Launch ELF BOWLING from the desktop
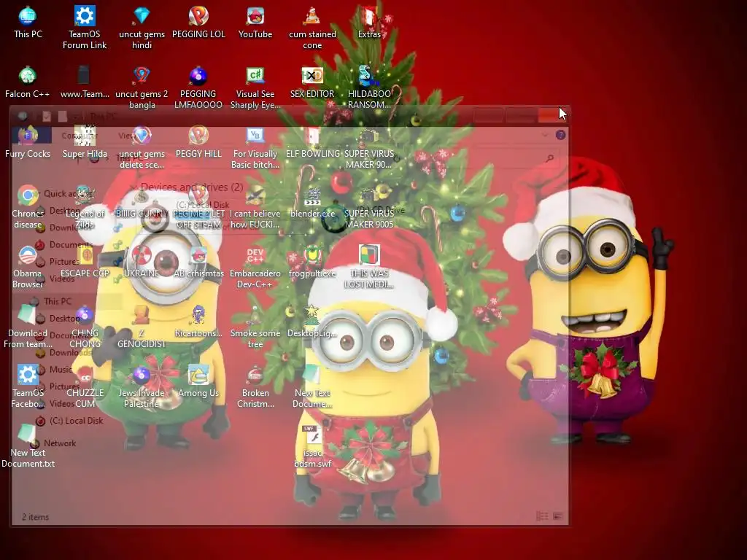This screenshot has width=747, height=560. click(312, 142)
